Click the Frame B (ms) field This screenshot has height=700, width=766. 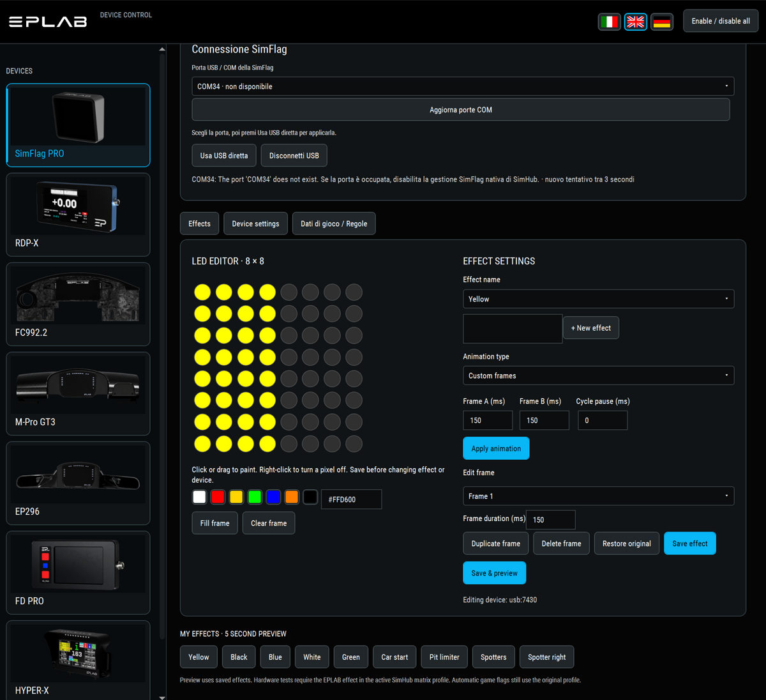[x=544, y=420]
